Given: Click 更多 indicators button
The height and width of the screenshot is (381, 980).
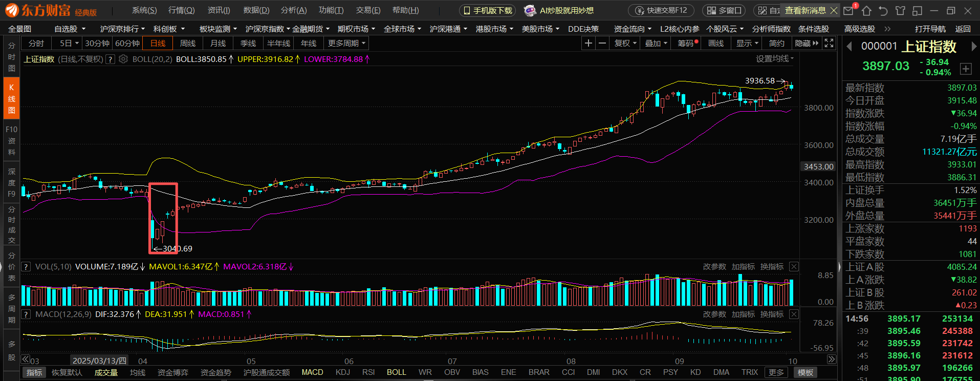Looking at the screenshot, I should [776, 372].
